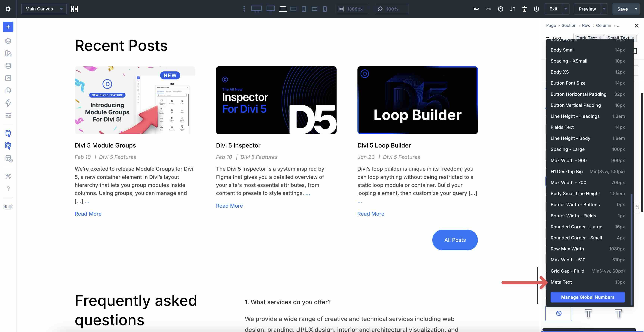Screen dimensions: 644x332
Task: Open the help question mark icon
Action: tap(8, 188)
